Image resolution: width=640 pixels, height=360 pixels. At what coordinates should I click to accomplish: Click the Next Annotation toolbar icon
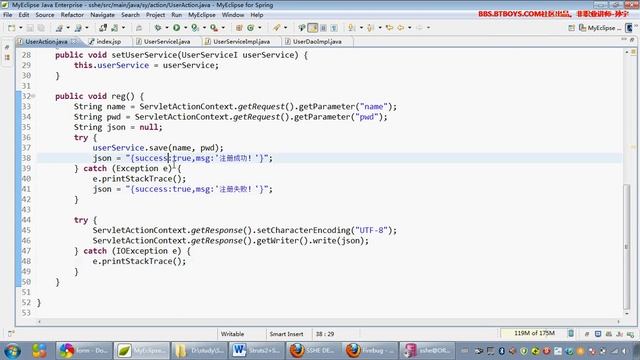pos(351,28)
